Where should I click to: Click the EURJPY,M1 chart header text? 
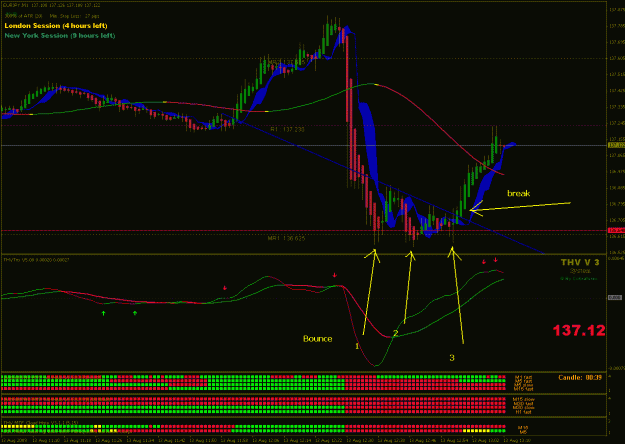tap(52, 5)
